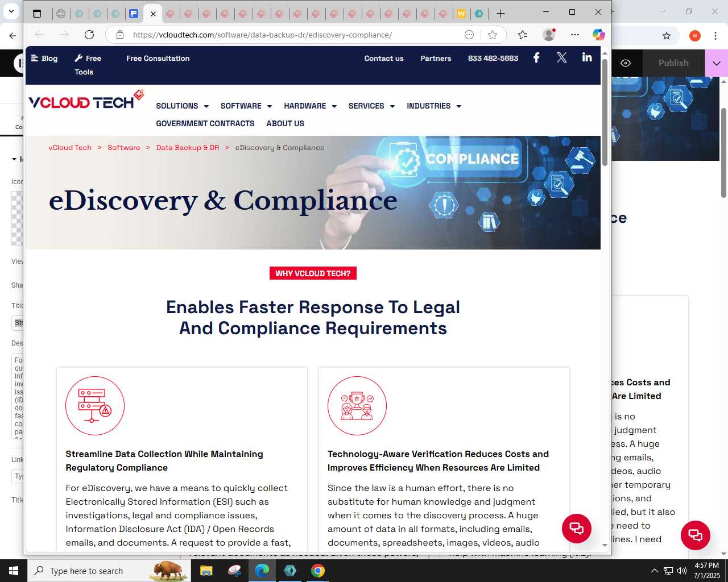This screenshot has height=582, width=728.
Task: Open the purple dropdown arrow next to Publish
Action: tap(716, 63)
